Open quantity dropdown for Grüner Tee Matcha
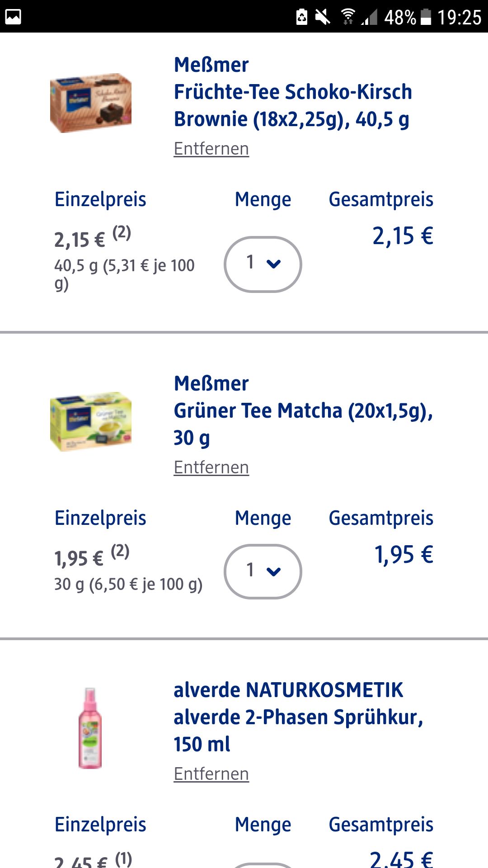The image size is (488, 868). [263, 571]
